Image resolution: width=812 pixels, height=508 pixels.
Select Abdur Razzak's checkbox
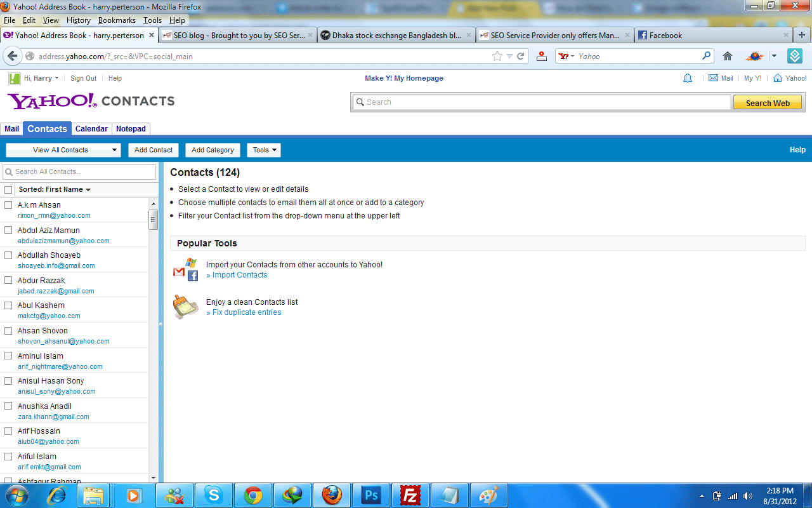coord(8,280)
